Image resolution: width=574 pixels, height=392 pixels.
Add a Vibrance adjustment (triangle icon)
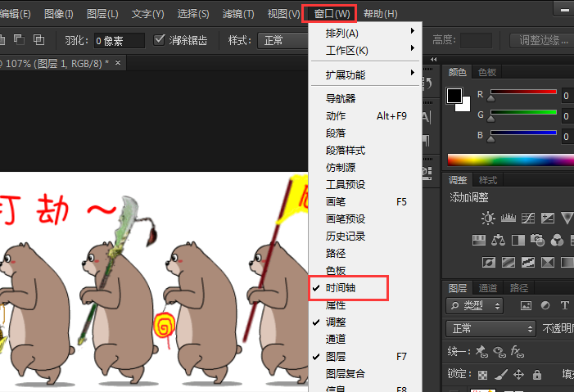567,219
